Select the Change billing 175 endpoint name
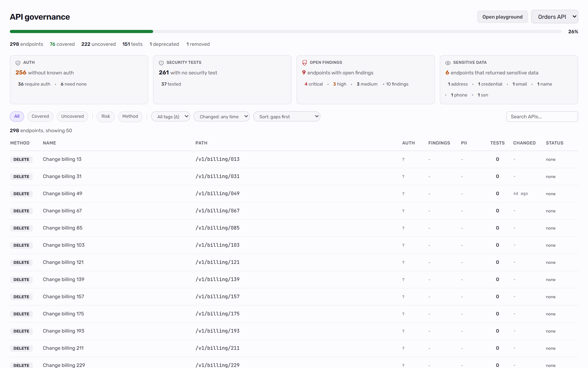 (63, 314)
